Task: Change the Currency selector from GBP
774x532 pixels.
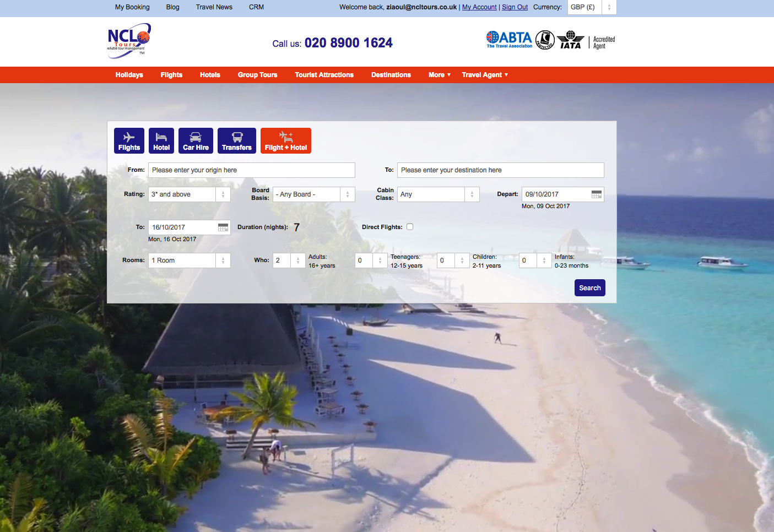Action: tap(592, 7)
